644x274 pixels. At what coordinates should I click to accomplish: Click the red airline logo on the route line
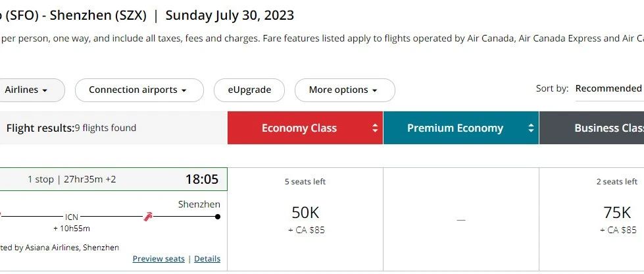coord(148,217)
